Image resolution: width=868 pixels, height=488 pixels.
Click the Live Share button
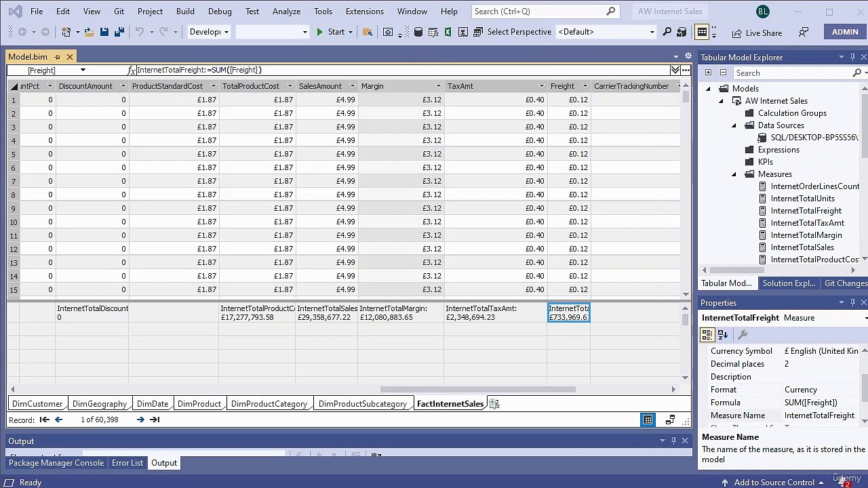[x=757, y=33]
